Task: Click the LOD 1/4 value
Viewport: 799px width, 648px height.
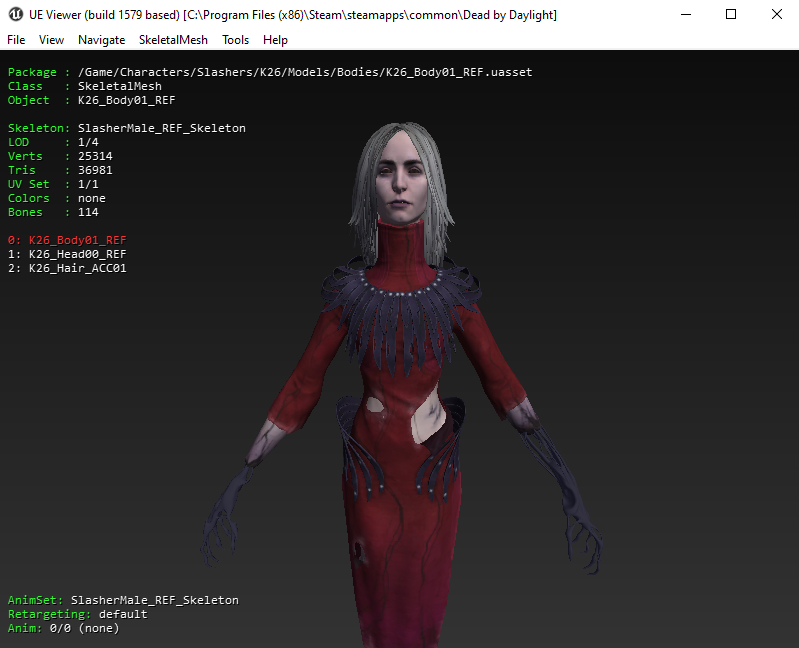Action: [88, 142]
